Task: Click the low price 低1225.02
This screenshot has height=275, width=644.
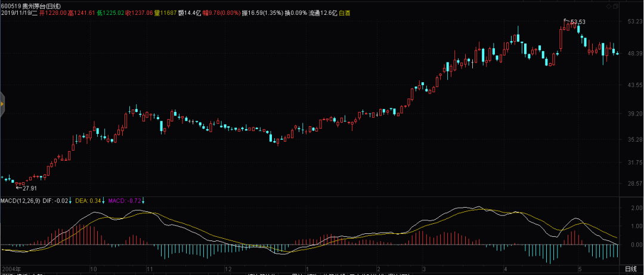Action: (111, 13)
